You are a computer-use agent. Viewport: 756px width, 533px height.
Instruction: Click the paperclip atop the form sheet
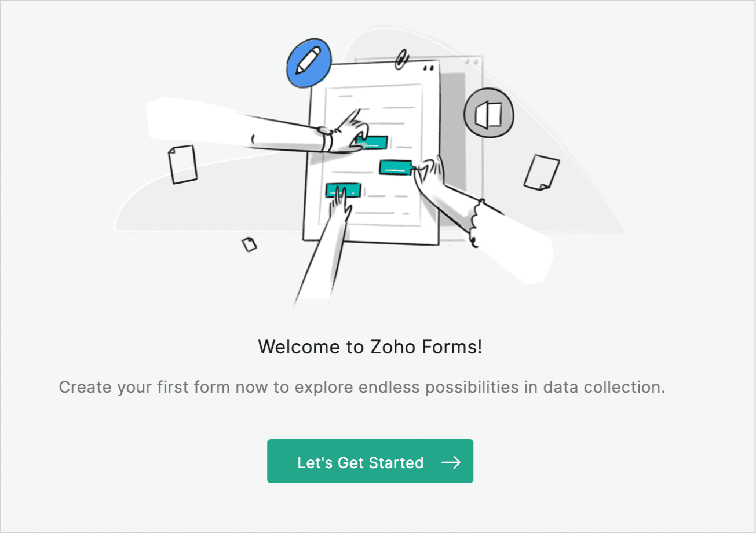point(402,58)
